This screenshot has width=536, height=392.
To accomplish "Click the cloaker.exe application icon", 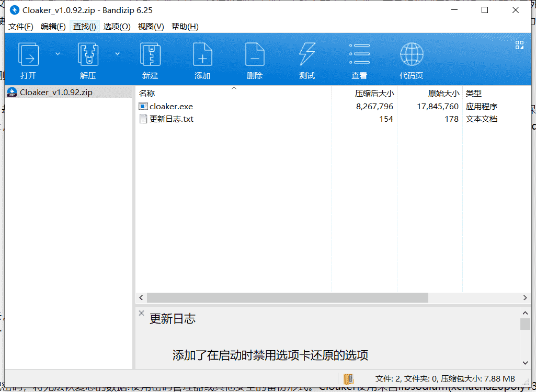I will pyautogui.click(x=143, y=106).
